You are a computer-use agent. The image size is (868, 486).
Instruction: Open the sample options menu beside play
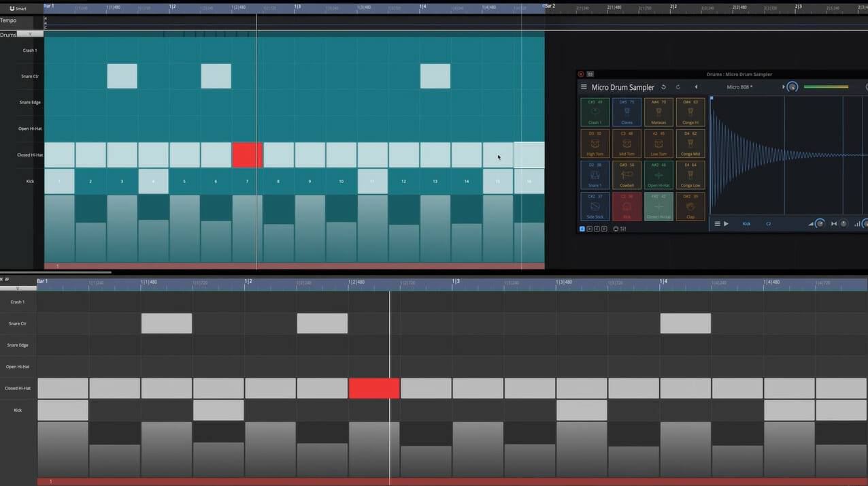pos(717,223)
